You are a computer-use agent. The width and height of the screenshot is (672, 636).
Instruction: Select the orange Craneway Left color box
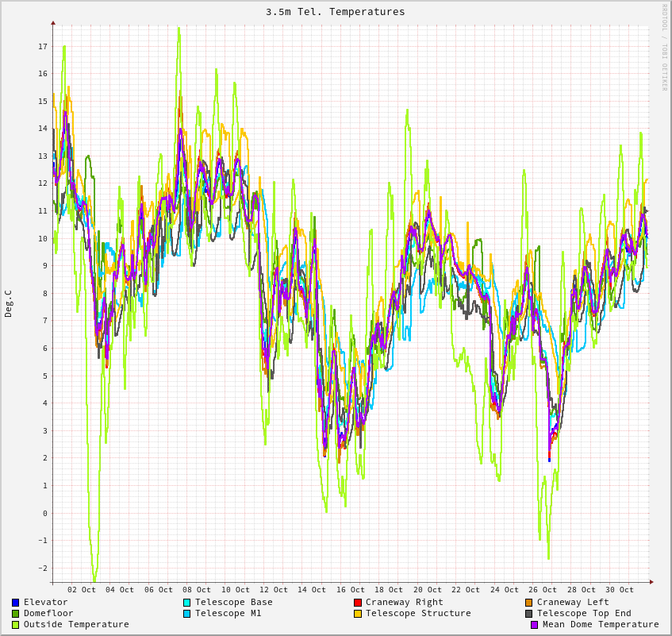pos(528,603)
